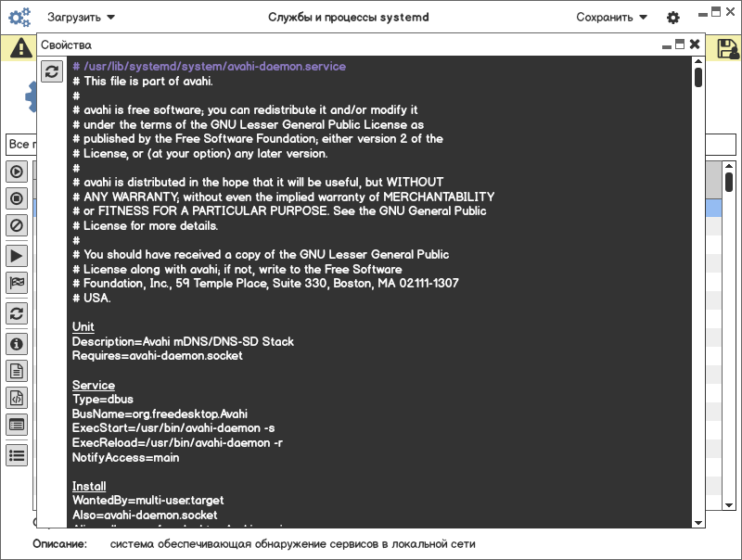Click the systemd gears application icon
The width and height of the screenshot is (742, 560).
(19, 17)
